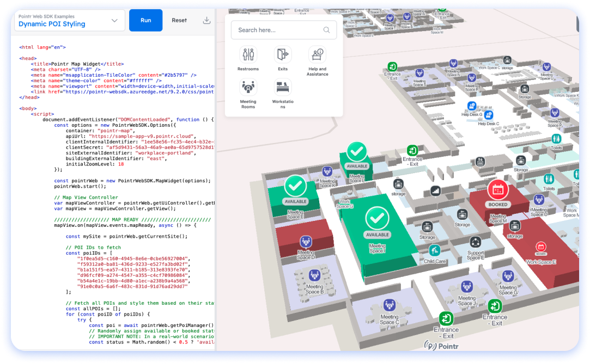The image size is (590, 364).
Task: Select the Workstations category
Action: pos(283,88)
